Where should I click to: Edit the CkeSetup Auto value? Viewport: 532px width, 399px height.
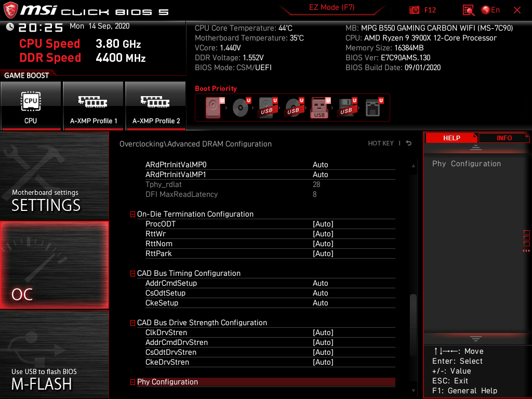[320, 303]
